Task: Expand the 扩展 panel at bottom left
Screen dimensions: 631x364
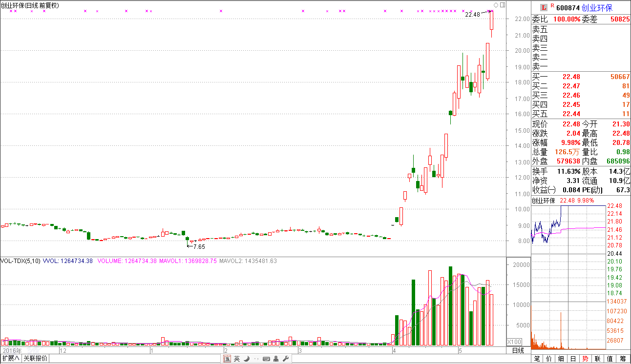Action: click(x=11, y=359)
